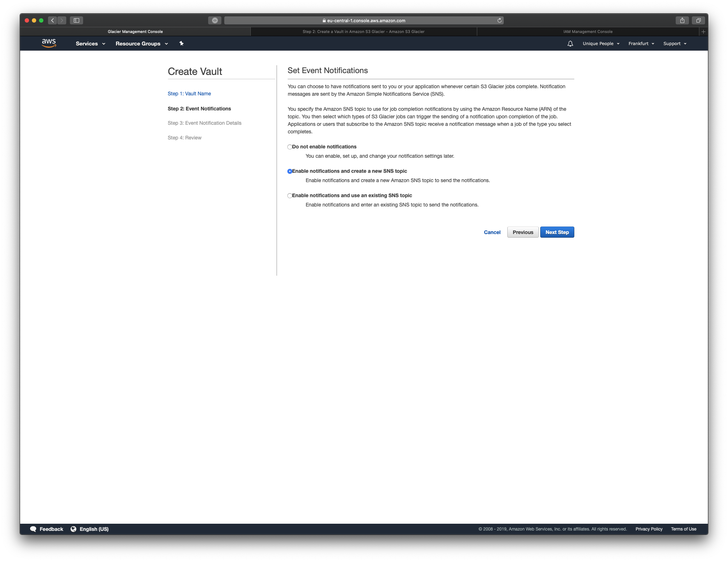Image resolution: width=728 pixels, height=561 pixels.
Task: Expand the Resource Groups dropdown
Action: (x=142, y=44)
